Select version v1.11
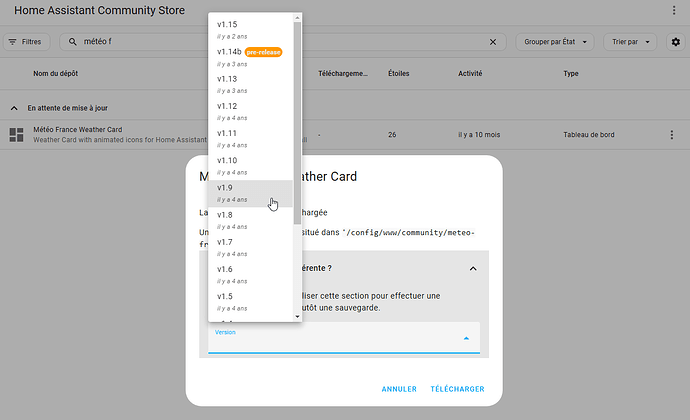Image resolution: width=690 pixels, height=420 pixels. click(250, 139)
